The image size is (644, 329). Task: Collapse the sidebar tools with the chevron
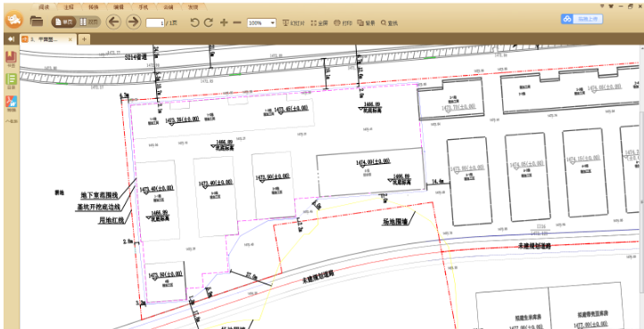point(11,121)
